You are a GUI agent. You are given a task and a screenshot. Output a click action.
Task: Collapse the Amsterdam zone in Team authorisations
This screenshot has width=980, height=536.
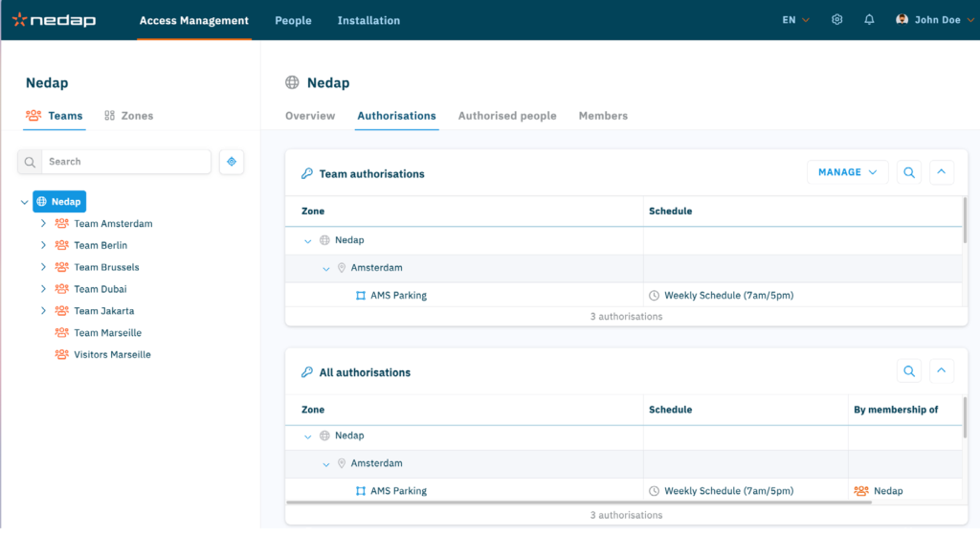click(x=326, y=268)
